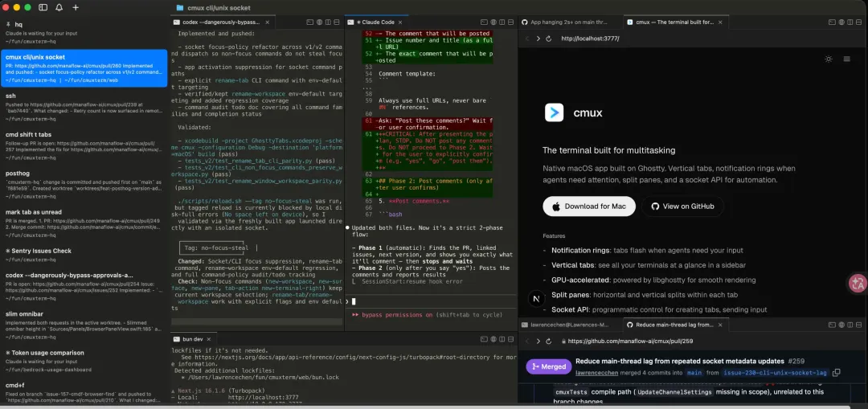Reload the GitHub pull 259 page

tap(549, 342)
